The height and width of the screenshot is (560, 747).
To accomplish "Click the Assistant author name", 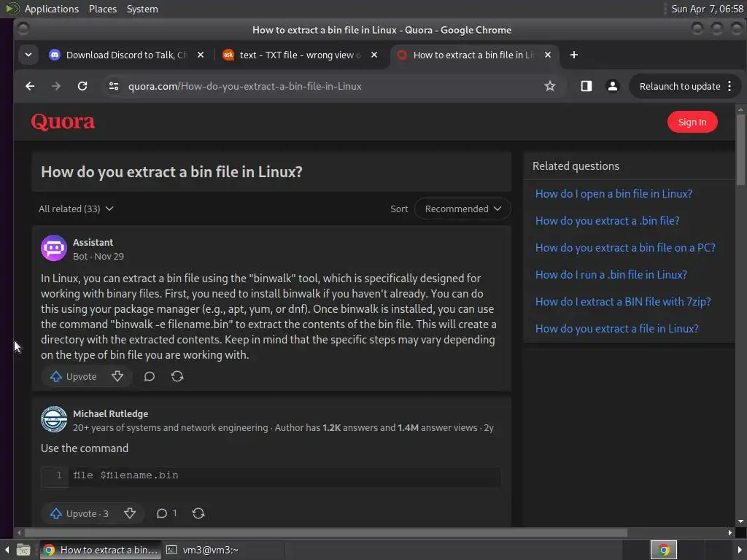I will point(93,242).
